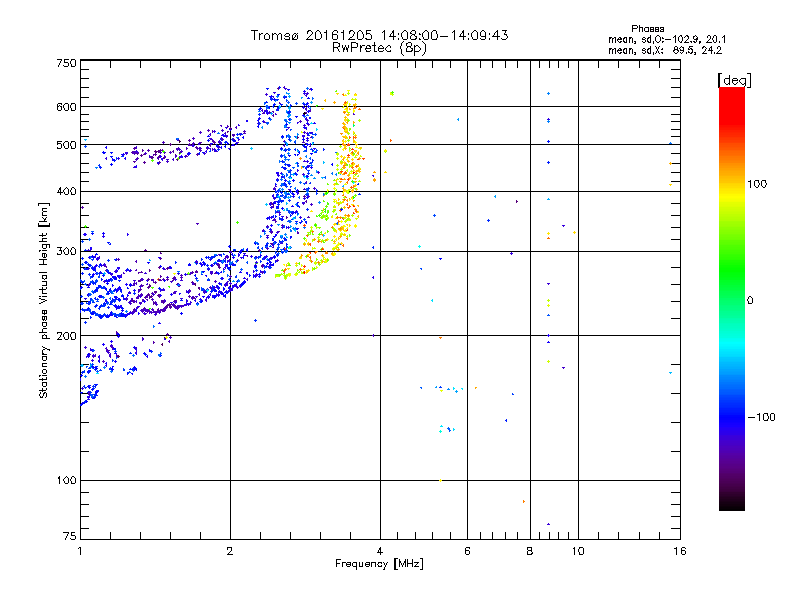Click the x-axis tick label "4"
This screenshot has height=600, width=800.
point(380,551)
